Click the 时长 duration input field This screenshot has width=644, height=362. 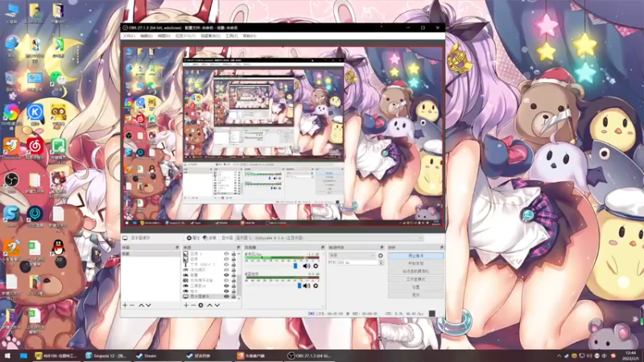click(357, 262)
